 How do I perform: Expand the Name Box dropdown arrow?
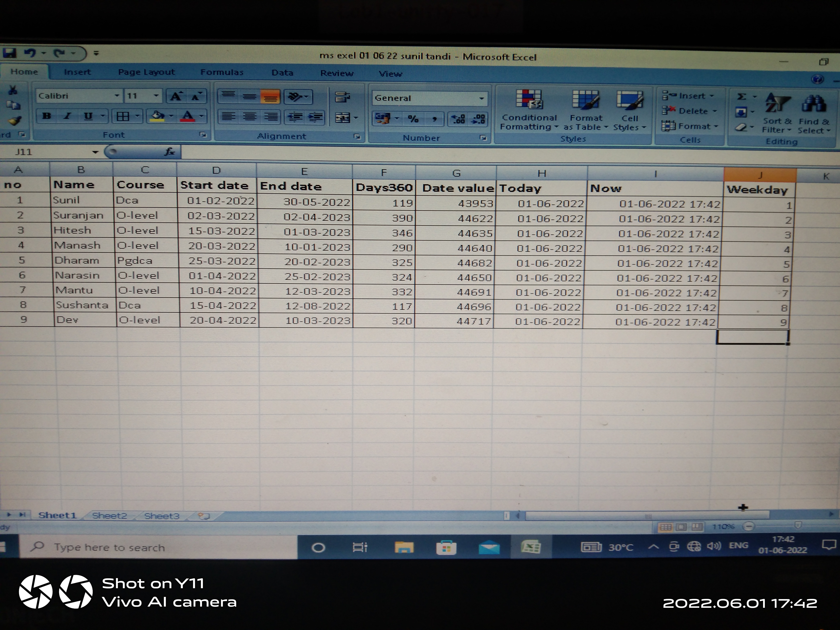pos(95,152)
